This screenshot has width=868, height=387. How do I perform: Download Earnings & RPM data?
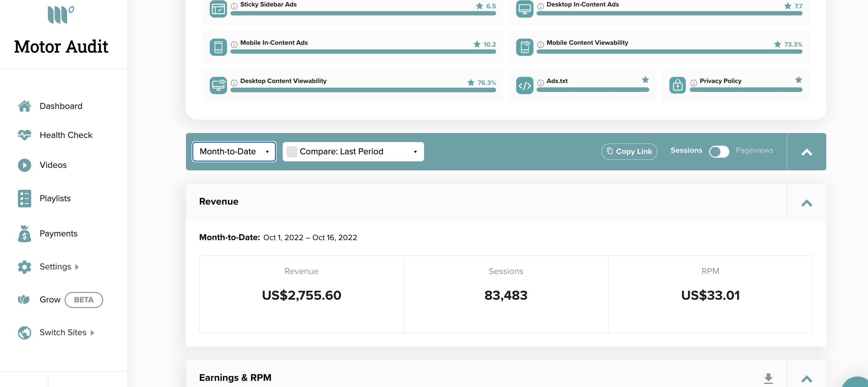click(x=768, y=378)
